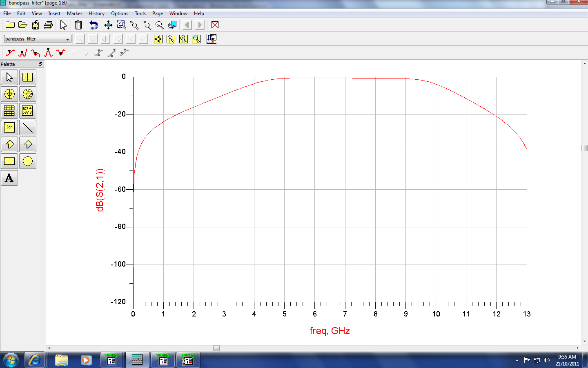Viewport: 588px width, 368px height.
Task: Open Internet Explorer from the taskbar
Action: (x=35, y=360)
